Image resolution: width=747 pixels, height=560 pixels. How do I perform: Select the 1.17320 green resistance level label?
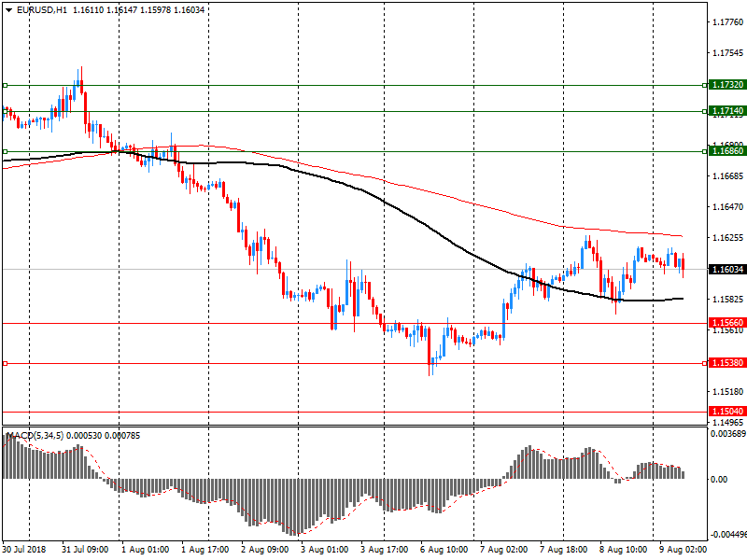click(x=726, y=85)
